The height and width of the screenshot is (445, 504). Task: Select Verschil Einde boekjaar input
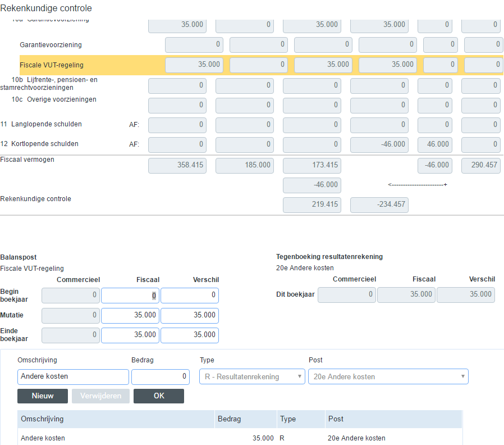coord(190,335)
